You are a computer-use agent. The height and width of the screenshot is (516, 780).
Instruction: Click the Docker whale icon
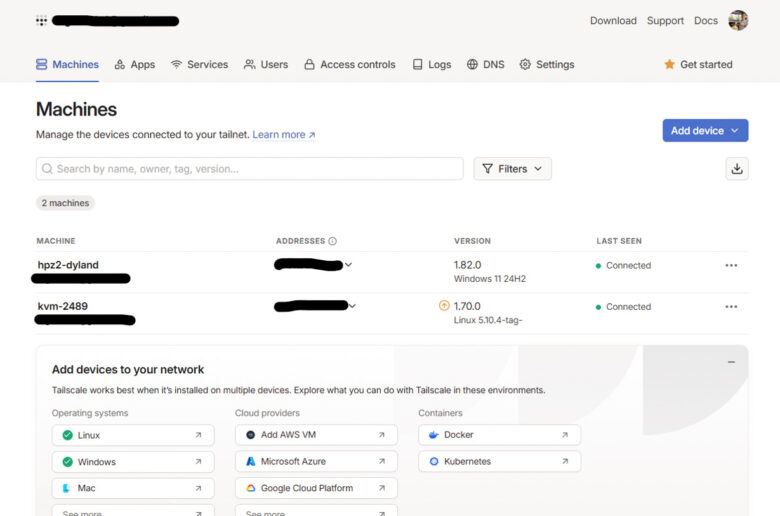pos(434,435)
